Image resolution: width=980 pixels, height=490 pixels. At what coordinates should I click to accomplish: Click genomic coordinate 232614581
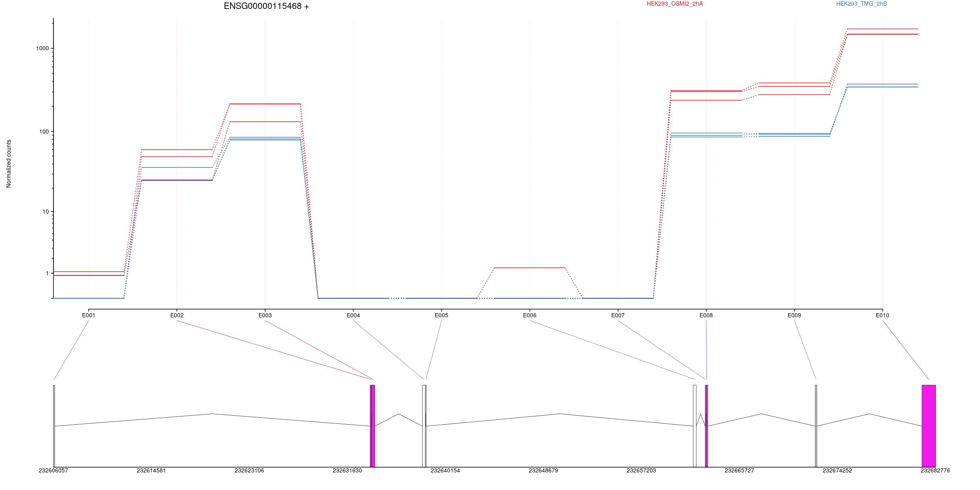(x=151, y=470)
